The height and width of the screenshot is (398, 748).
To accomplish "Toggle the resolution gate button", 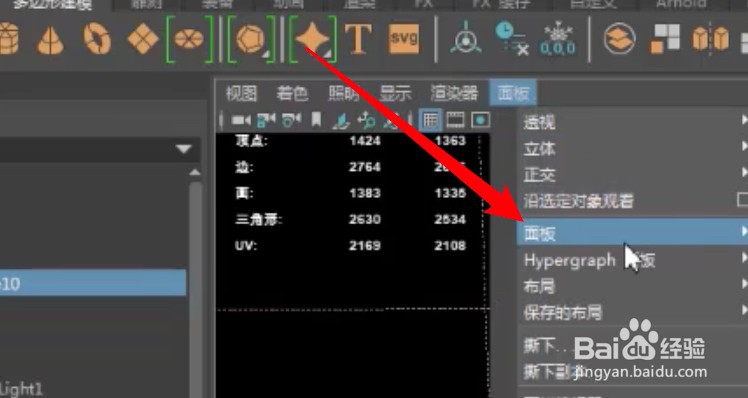I will pos(480,120).
